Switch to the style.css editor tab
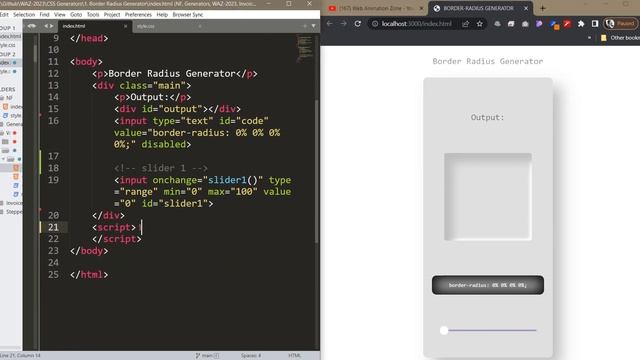This screenshot has height=360, width=640. pos(167,26)
